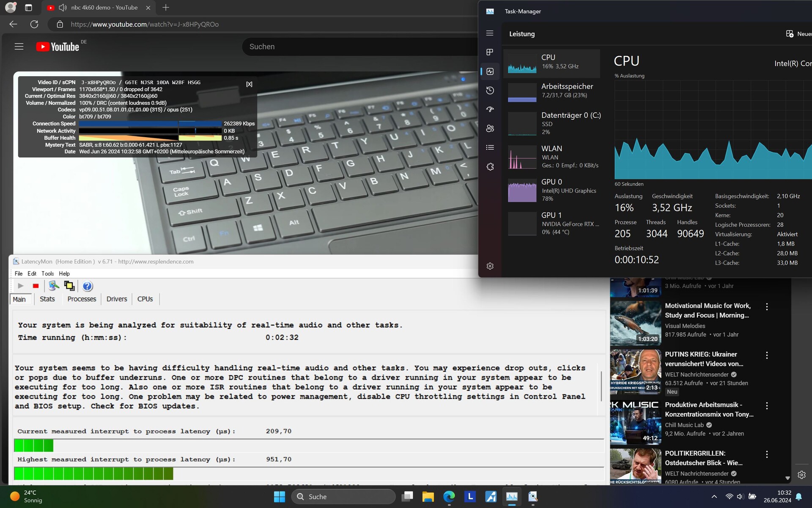This screenshot has width=812, height=508.
Task: Switch to the Drivers tab in LatencyMon
Action: point(117,299)
